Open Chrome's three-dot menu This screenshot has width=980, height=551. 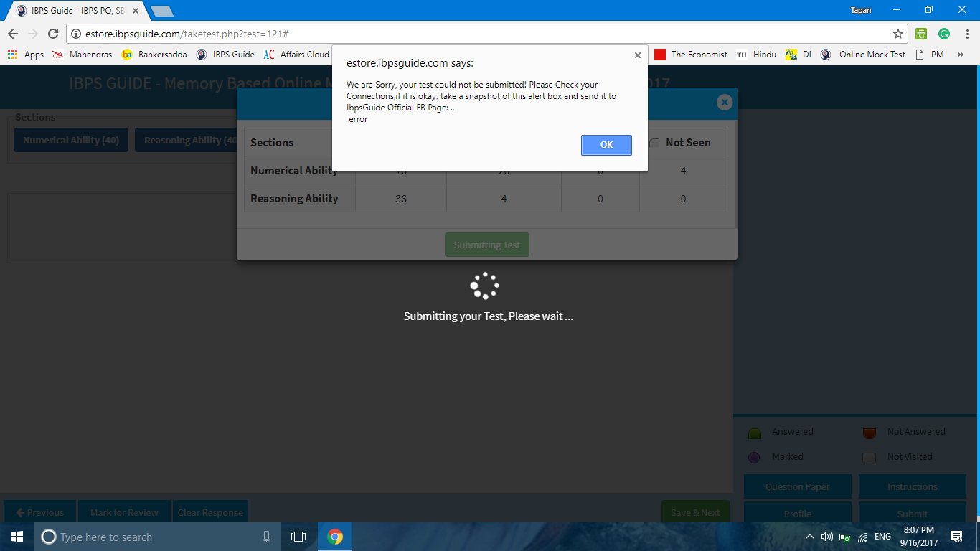[966, 34]
